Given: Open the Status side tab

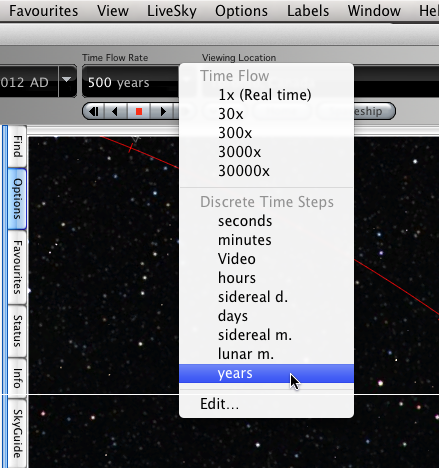Looking at the screenshot, I should click(17, 331).
